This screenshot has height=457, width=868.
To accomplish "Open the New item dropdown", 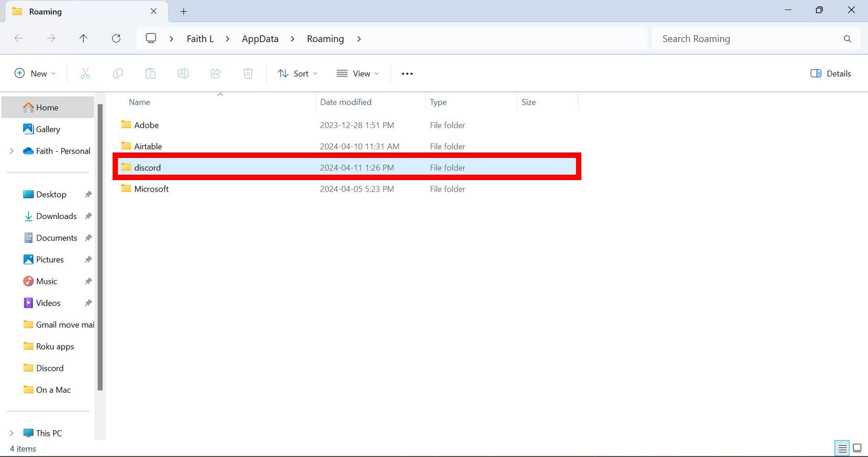I will tap(35, 74).
